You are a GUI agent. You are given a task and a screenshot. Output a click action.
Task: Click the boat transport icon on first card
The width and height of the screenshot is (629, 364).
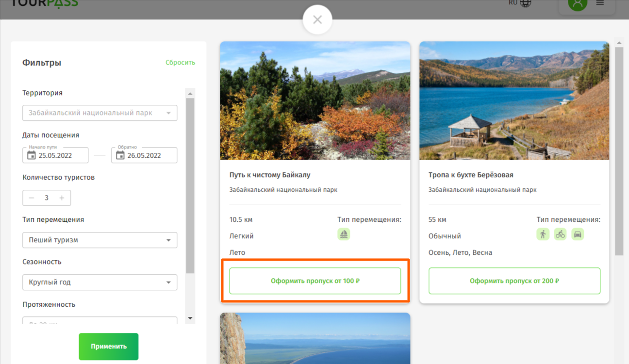(x=344, y=234)
